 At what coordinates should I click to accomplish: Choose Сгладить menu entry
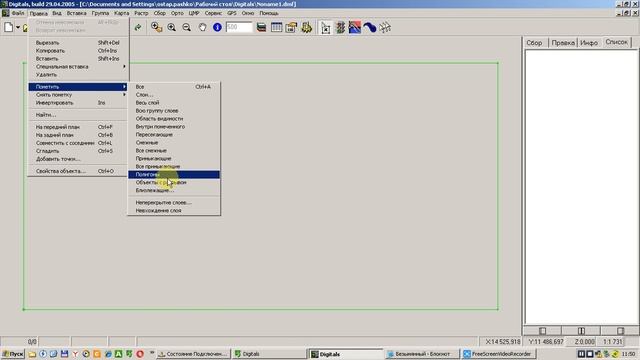[78, 151]
